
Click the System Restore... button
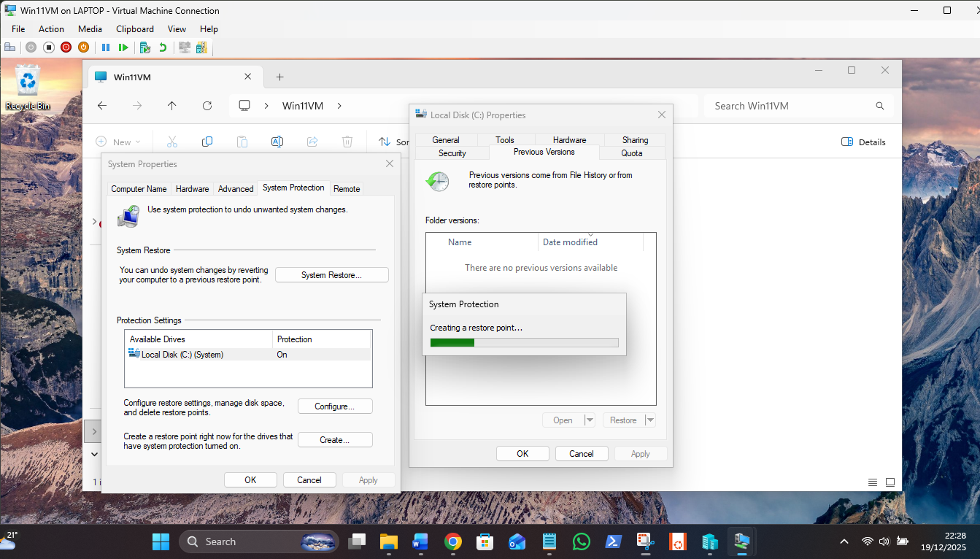[x=331, y=275]
